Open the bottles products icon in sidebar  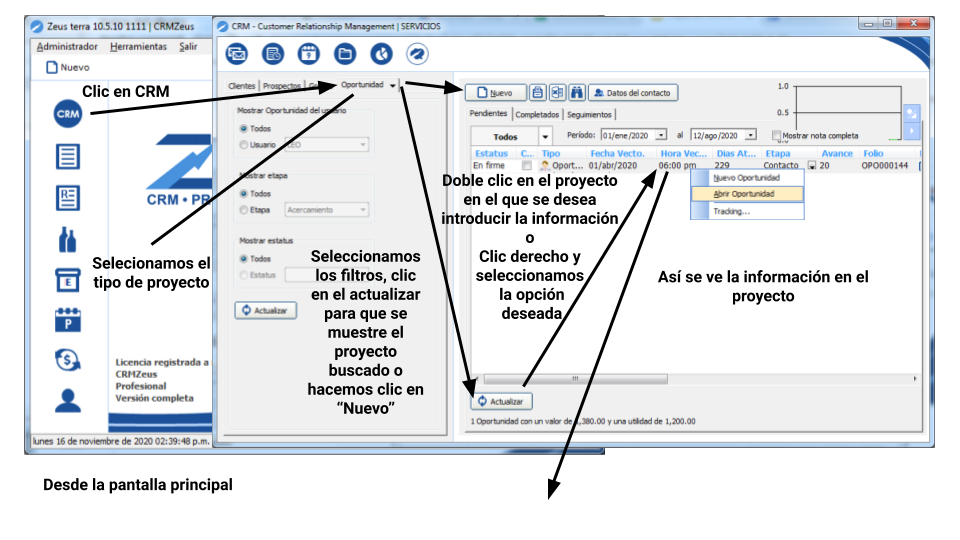pyautogui.click(x=67, y=239)
